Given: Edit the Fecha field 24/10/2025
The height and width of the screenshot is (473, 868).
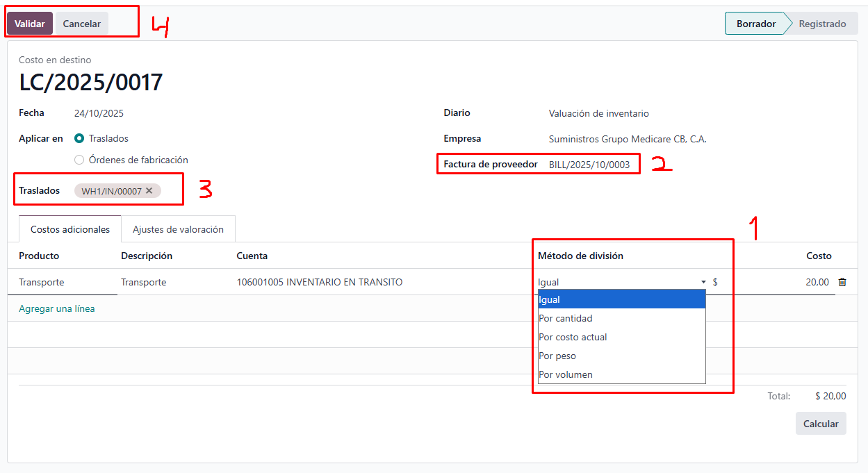Looking at the screenshot, I should 99,113.
